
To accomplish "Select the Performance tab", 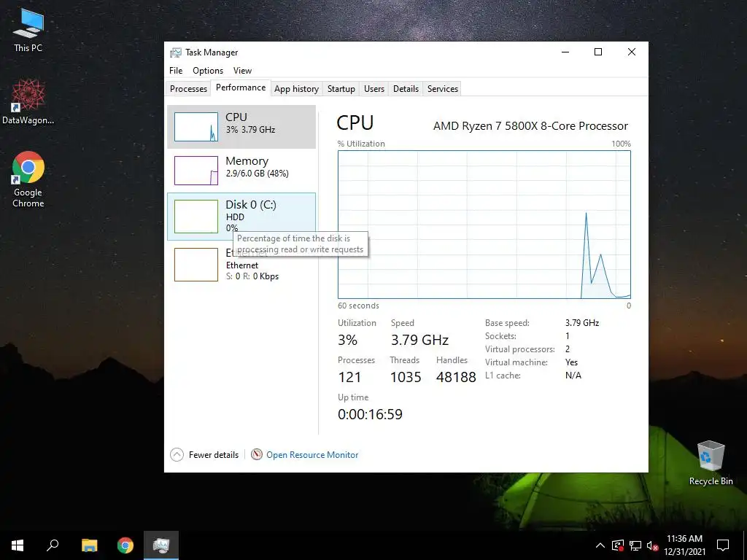I will pyautogui.click(x=241, y=87).
